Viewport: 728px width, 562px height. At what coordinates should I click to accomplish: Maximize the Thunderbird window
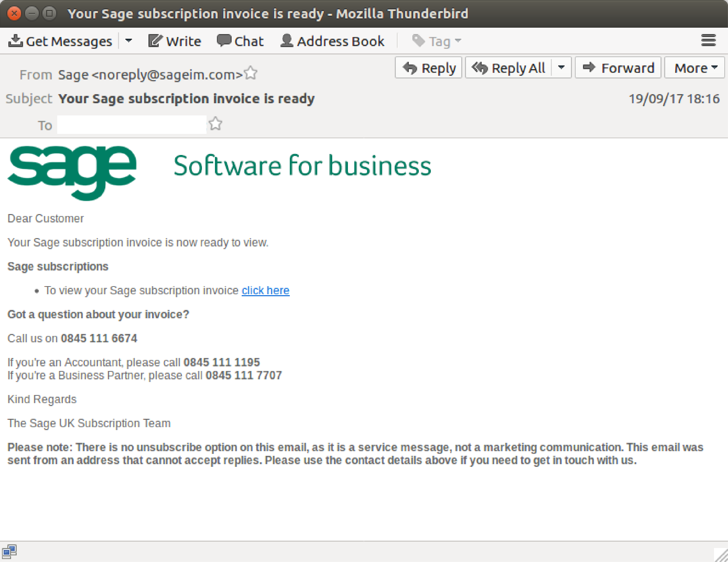(50, 14)
